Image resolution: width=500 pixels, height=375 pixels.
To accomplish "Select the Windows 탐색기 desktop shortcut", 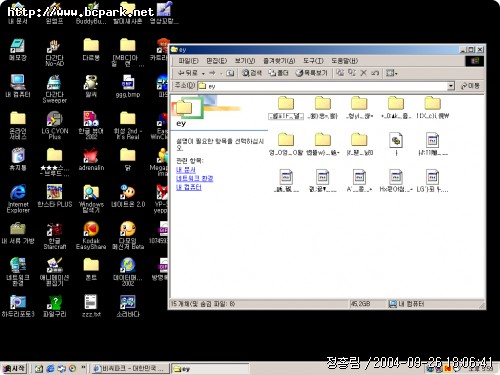I will (x=91, y=198).
